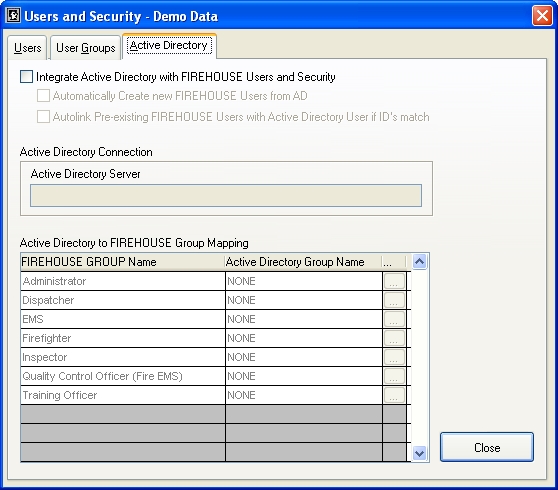Open ellipsis lookup for Firefighter row
This screenshot has height=490, width=558.
394,338
